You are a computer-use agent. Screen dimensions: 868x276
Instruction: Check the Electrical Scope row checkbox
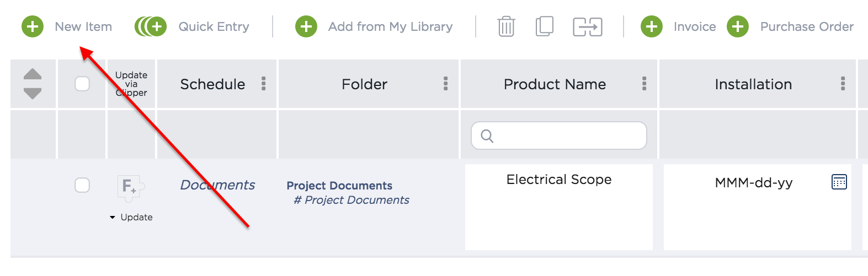click(x=82, y=185)
